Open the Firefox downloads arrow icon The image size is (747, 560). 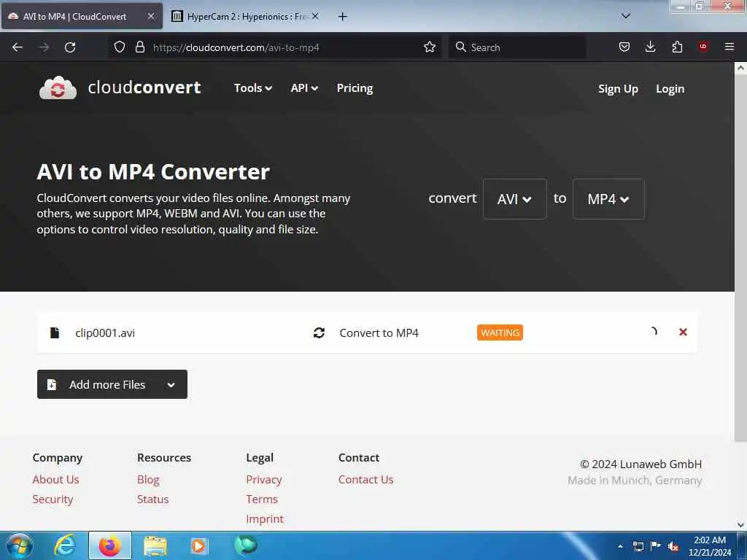[x=650, y=47]
